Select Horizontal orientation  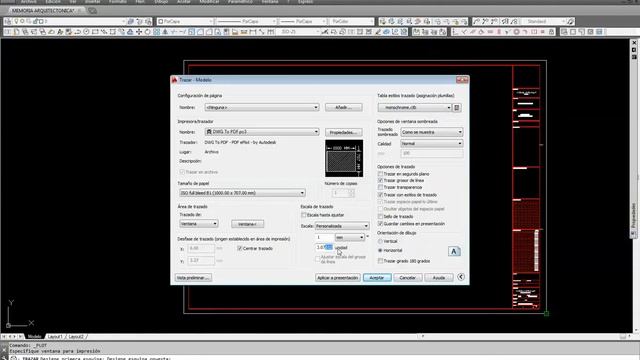(380, 250)
